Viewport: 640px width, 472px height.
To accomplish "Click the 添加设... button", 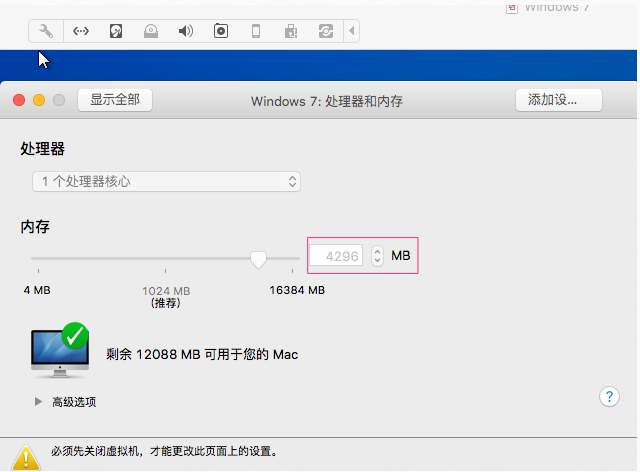I will [559, 100].
